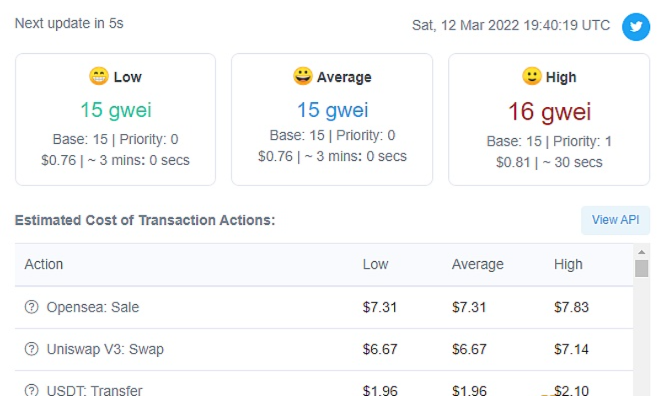Click the scrollbar up arrow
This screenshot has width=660, height=396.
pos(641,252)
